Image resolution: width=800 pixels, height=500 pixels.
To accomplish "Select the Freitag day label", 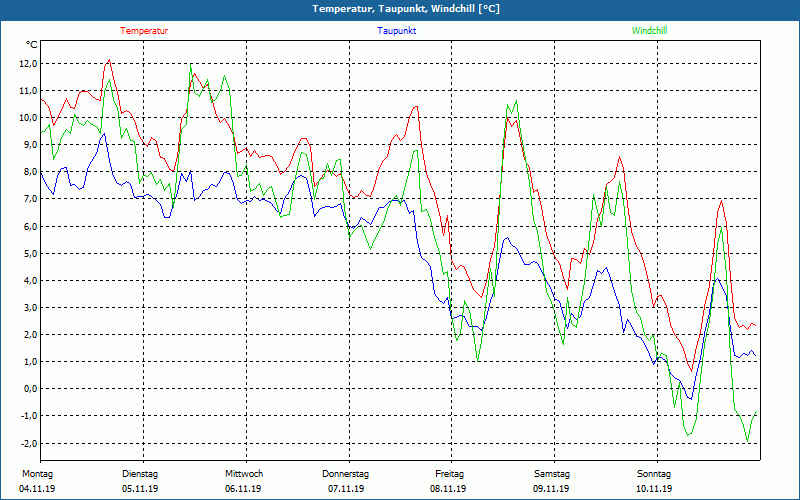I will coord(450,474).
